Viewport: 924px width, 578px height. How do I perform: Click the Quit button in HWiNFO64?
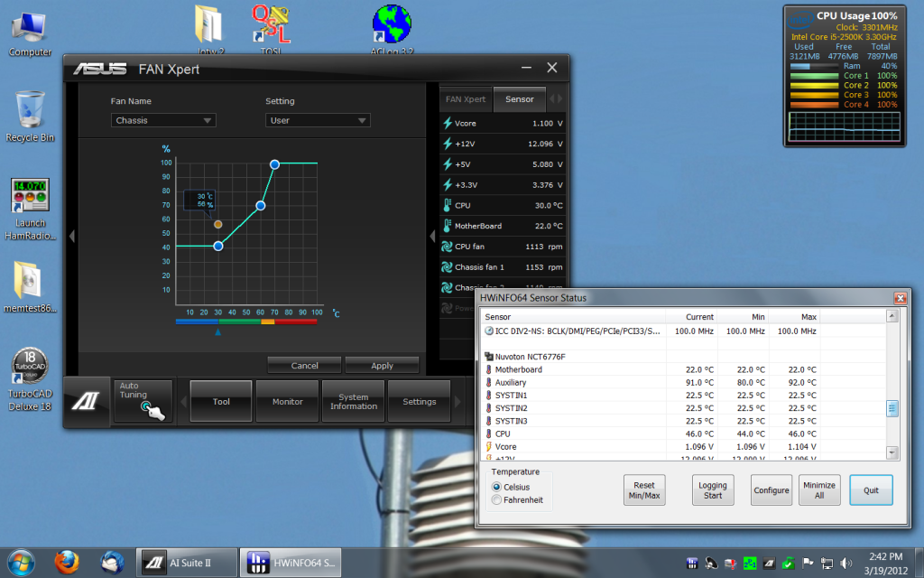[871, 490]
